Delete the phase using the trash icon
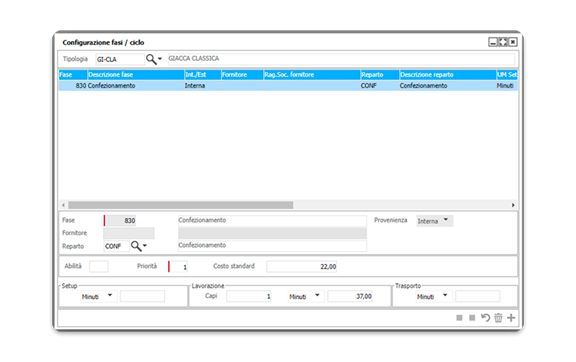Screen dimensions: 576x362 point(498,318)
